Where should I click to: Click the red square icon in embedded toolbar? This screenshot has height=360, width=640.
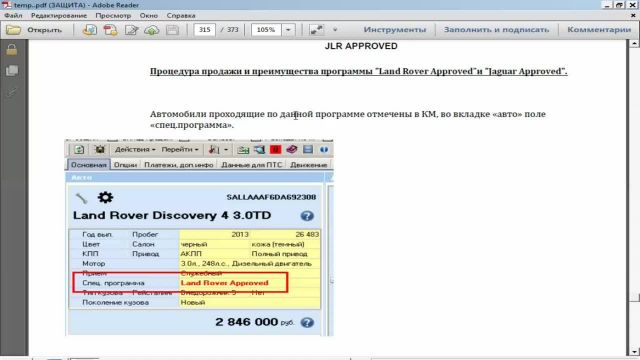point(276,150)
